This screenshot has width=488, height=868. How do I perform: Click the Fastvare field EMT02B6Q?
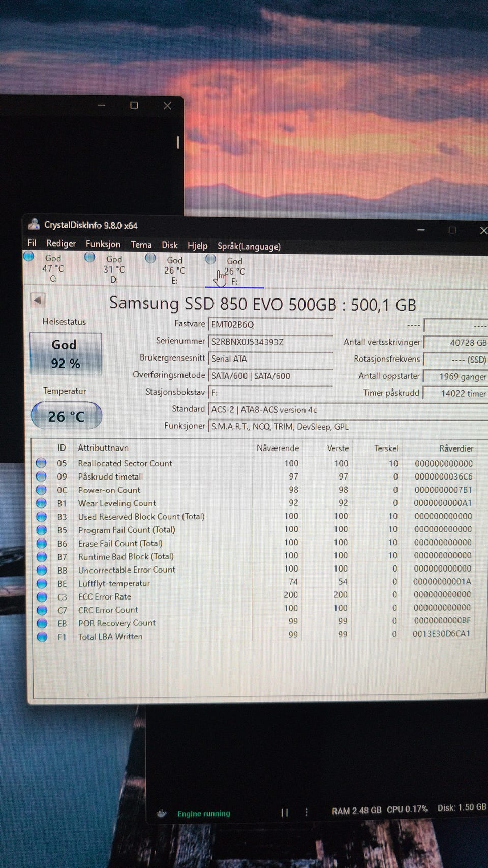[x=270, y=324]
